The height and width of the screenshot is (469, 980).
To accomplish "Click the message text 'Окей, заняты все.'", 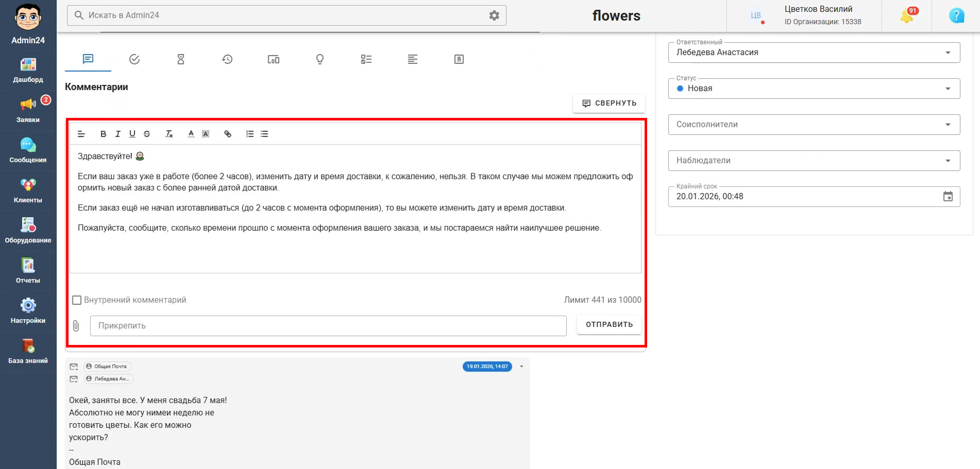I will pyautogui.click(x=103, y=401).
